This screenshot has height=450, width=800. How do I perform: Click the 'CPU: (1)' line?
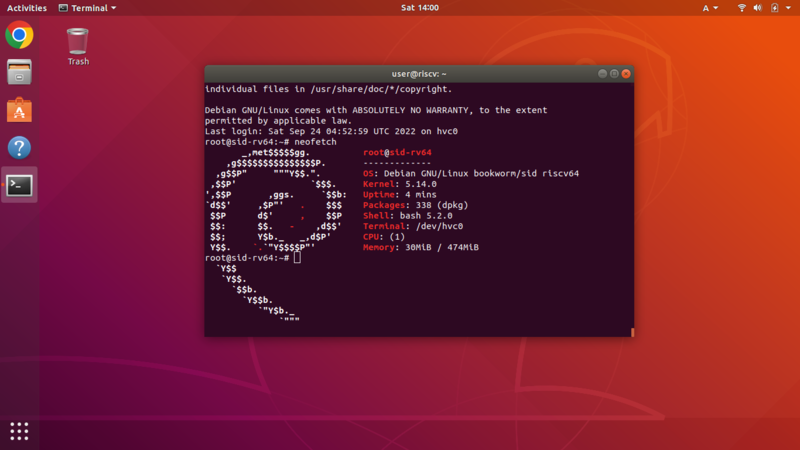[x=384, y=237]
